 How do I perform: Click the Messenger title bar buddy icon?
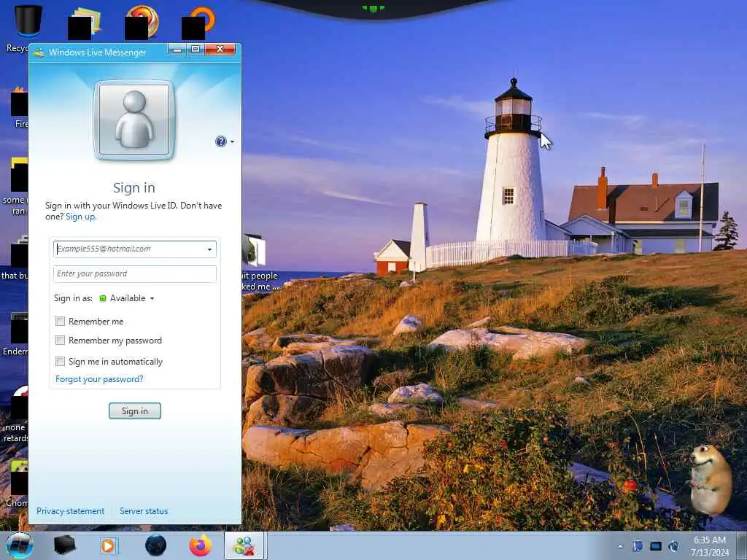point(39,52)
